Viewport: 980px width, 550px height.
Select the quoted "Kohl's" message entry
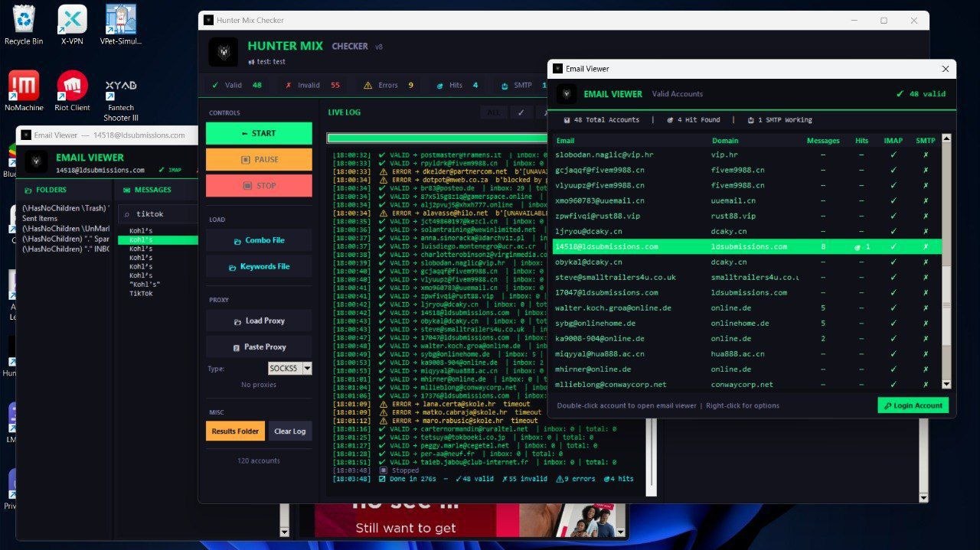(145, 284)
